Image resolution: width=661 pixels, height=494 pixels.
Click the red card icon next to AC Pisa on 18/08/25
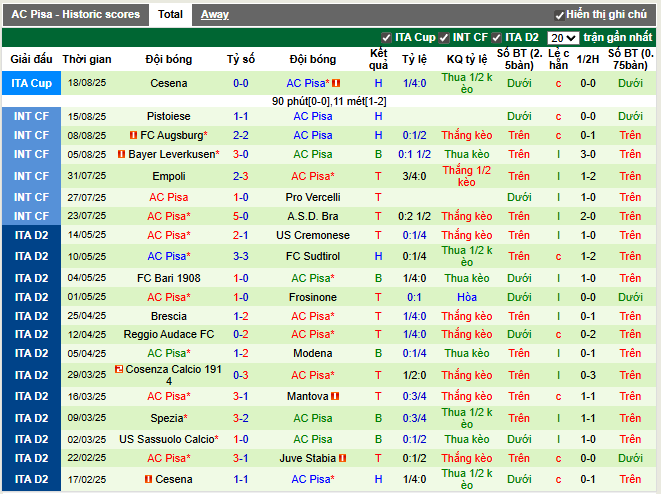click(x=336, y=83)
